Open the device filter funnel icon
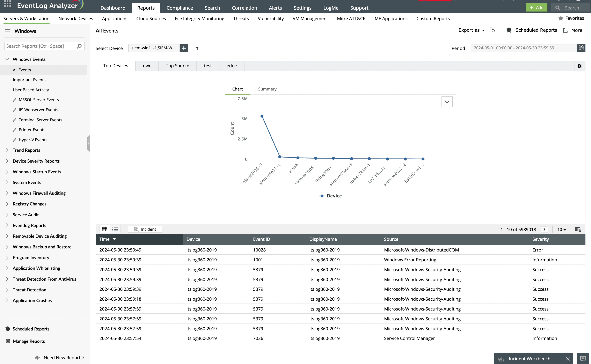Screen dimensions: 591x364 click(197, 48)
